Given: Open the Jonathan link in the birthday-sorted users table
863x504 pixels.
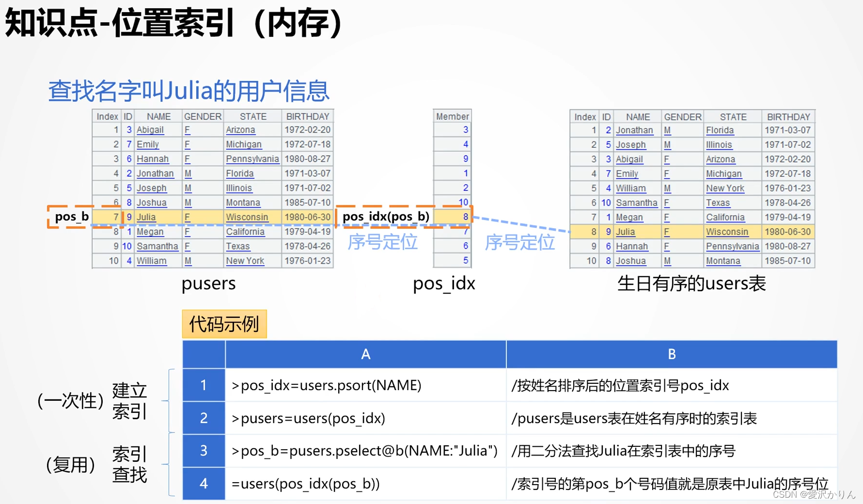Looking at the screenshot, I should pos(635,129).
